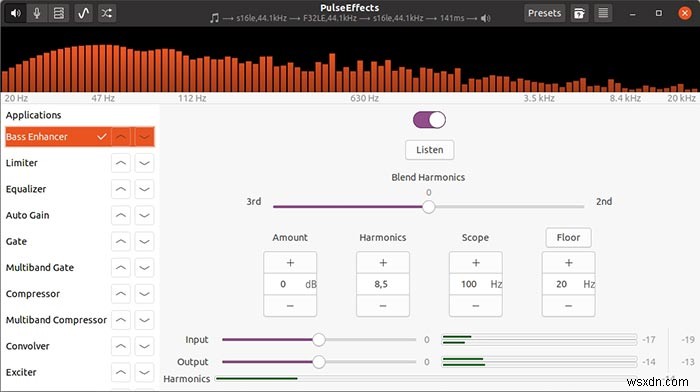This screenshot has height=392, width=700.
Task: Open the general settings panel icon
Action: coord(58,13)
